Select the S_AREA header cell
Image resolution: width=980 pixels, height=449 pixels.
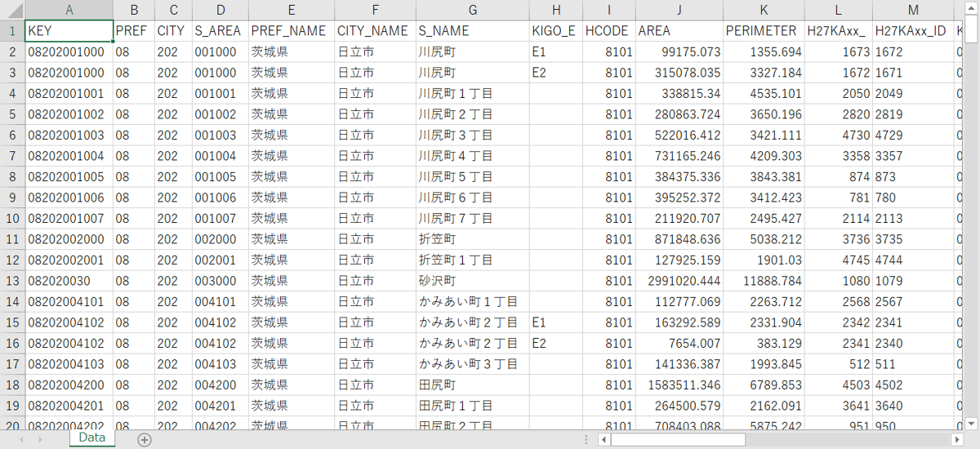point(220,31)
